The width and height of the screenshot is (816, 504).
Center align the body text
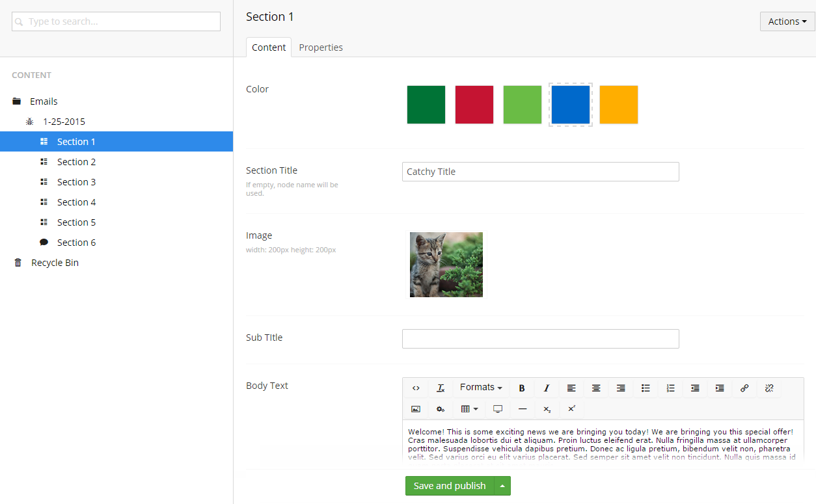pos(596,388)
